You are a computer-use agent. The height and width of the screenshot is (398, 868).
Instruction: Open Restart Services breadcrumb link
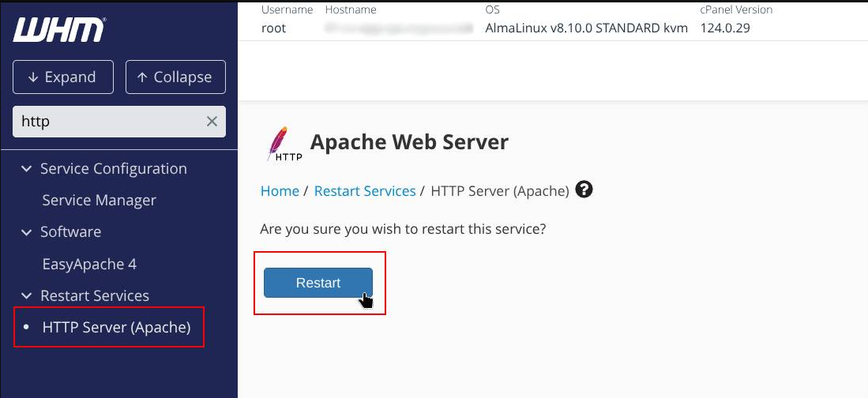click(x=365, y=191)
